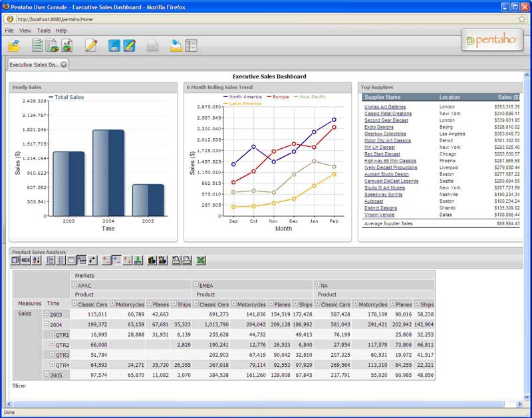
Task: Click the Open File folder icon in toolbar
Action: [14, 46]
